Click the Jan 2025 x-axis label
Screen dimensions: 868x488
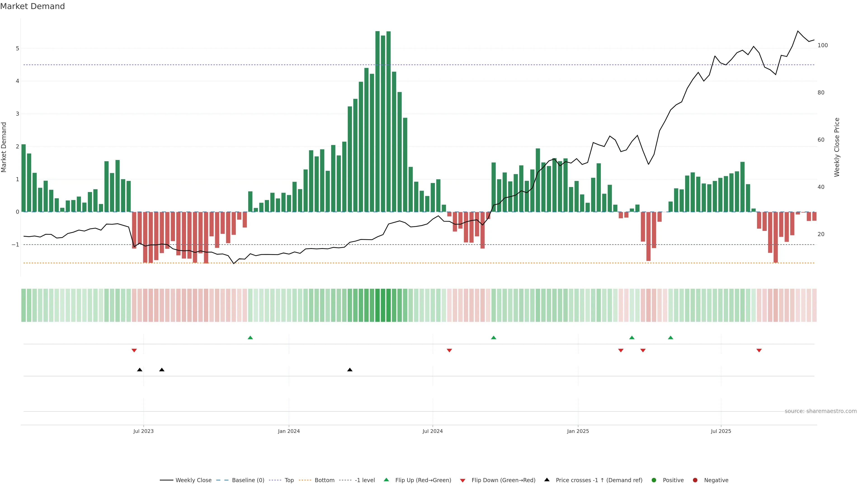coord(578,431)
